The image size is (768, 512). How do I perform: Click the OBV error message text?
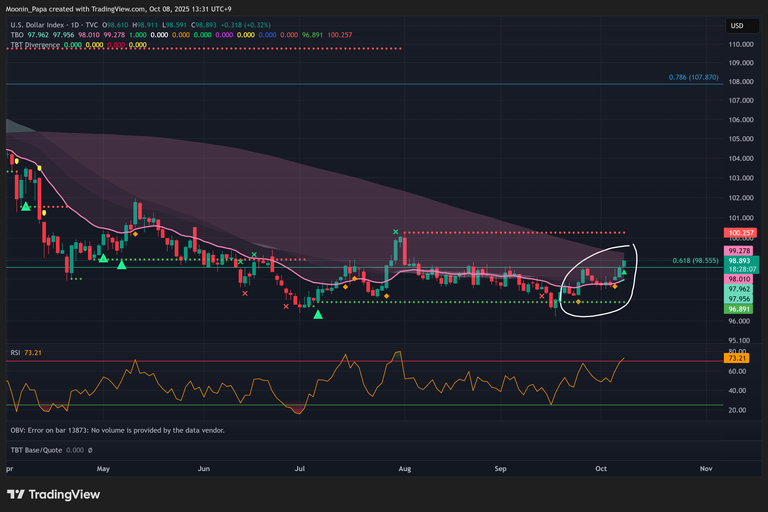point(117,429)
